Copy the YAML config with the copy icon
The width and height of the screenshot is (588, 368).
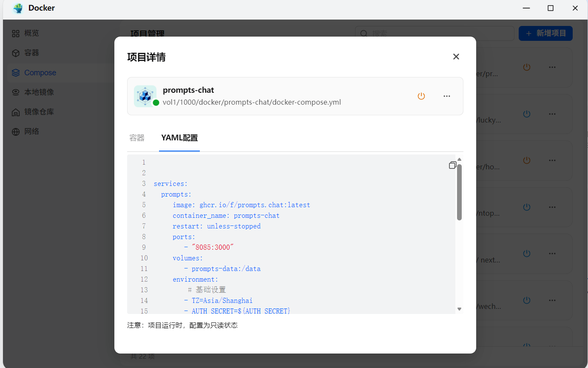point(453,165)
